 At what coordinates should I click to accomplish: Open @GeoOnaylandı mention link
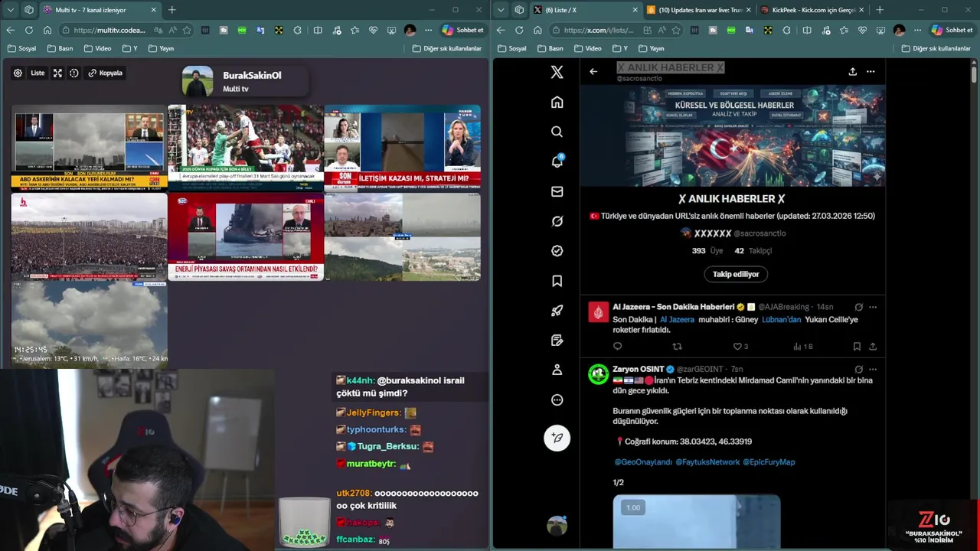tap(643, 461)
